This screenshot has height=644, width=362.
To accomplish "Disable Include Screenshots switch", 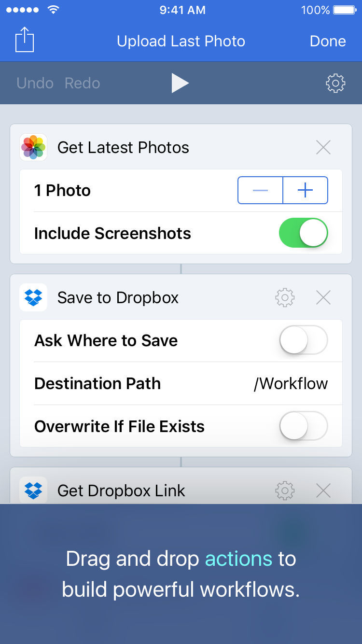I will 304,233.
